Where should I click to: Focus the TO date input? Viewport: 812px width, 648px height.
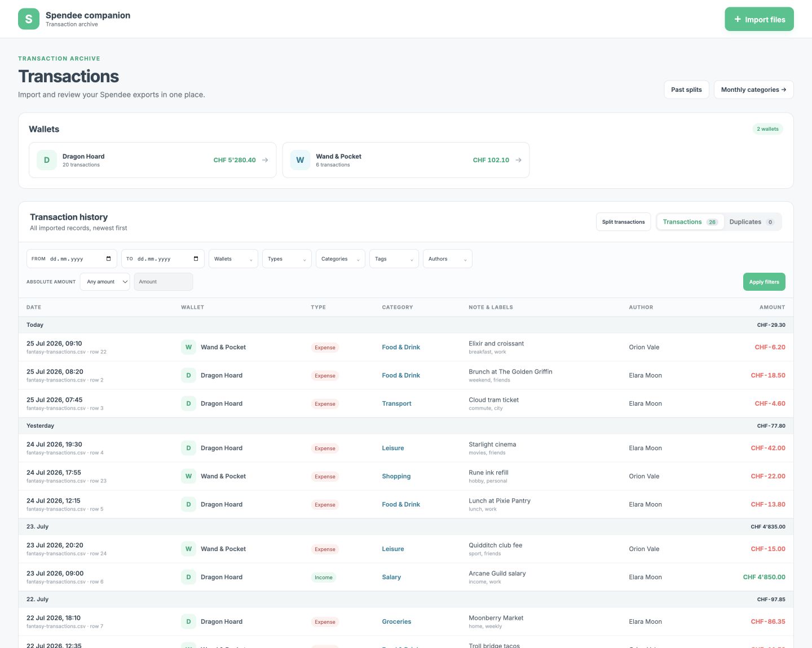pos(163,259)
